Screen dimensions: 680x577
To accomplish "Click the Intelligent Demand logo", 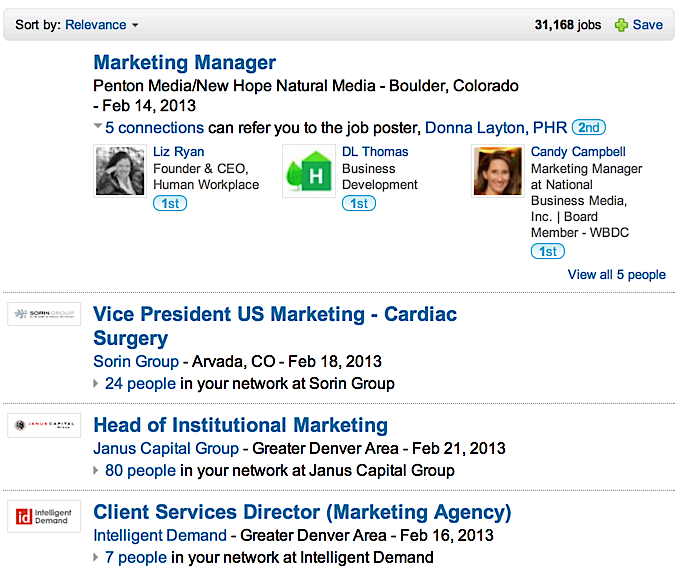I will click(x=44, y=516).
